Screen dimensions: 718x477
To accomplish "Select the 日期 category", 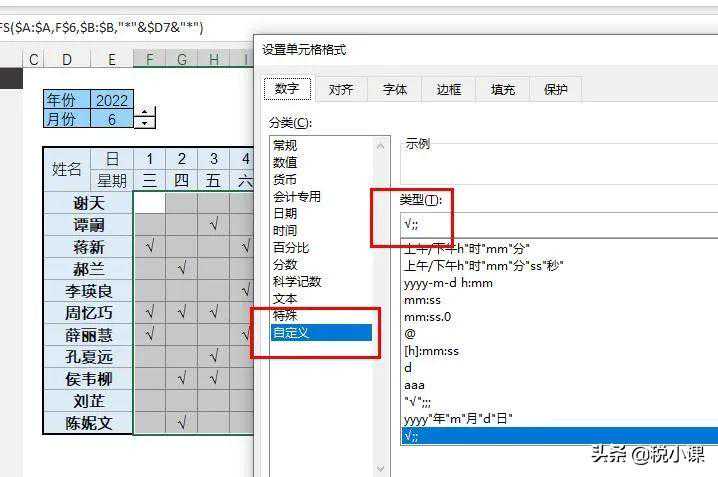I will pos(285,213).
